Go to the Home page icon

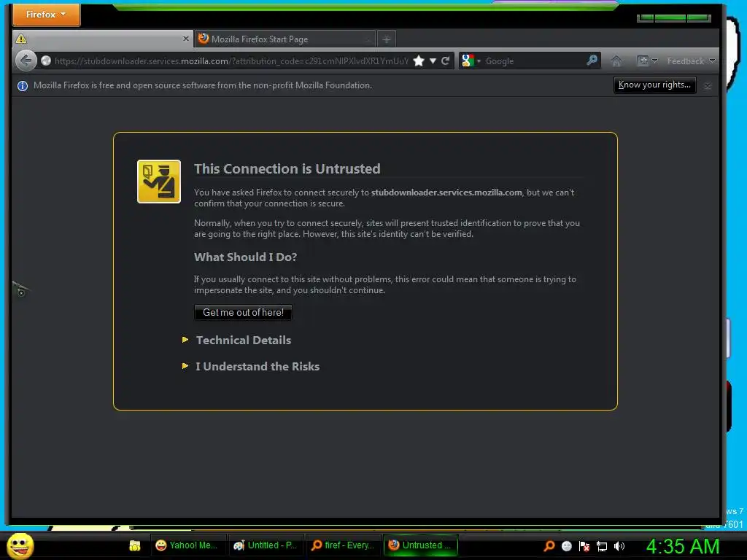click(616, 61)
